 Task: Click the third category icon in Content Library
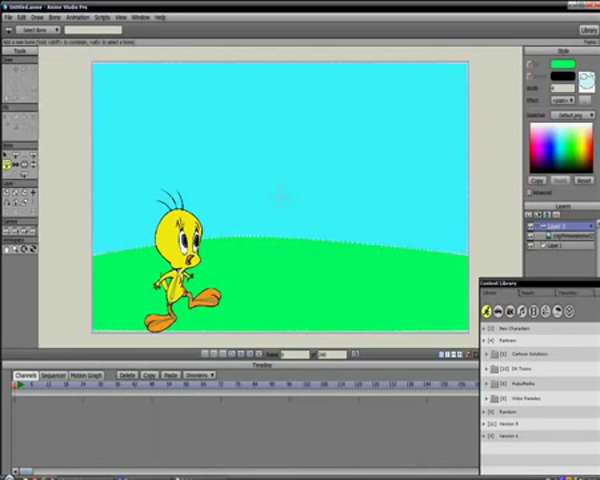point(510,311)
